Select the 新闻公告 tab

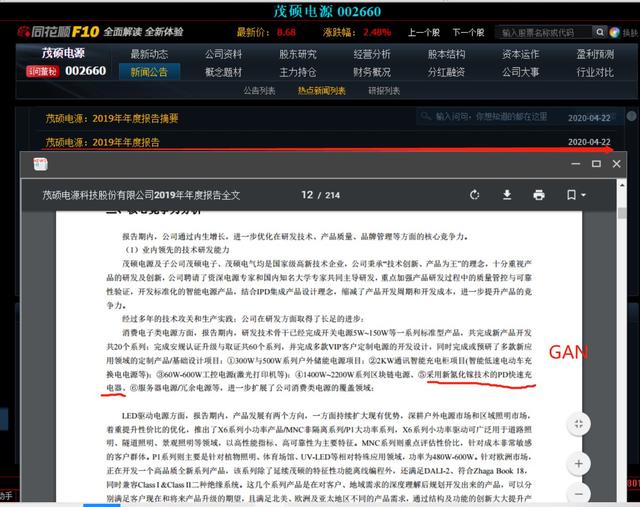149,72
